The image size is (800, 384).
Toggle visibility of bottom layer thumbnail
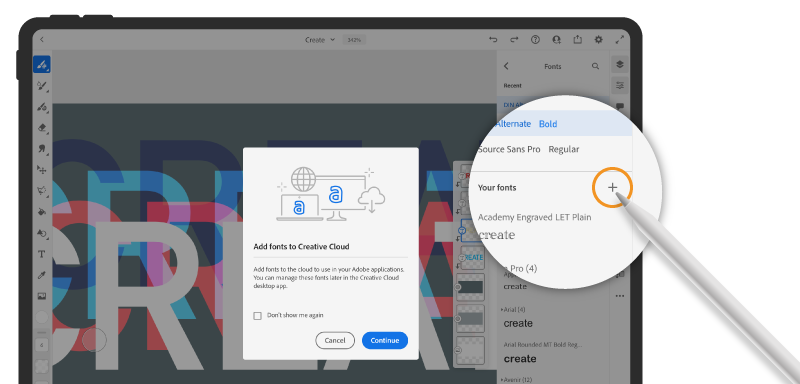click(x=458, y=350)
